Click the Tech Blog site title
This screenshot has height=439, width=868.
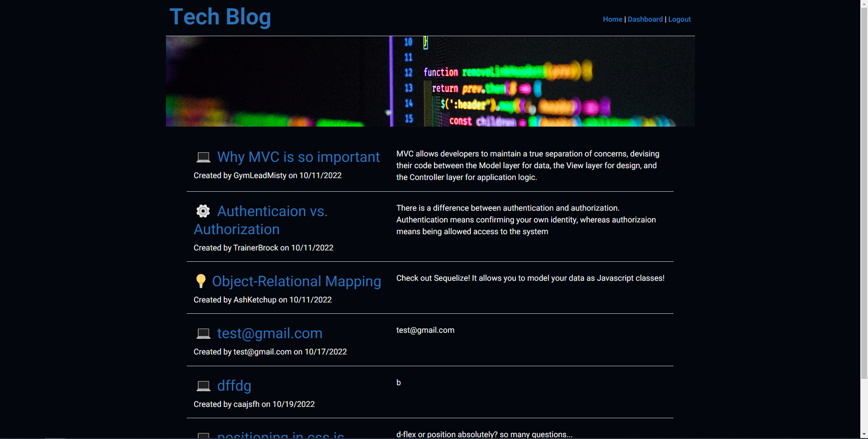click(220, 17)
